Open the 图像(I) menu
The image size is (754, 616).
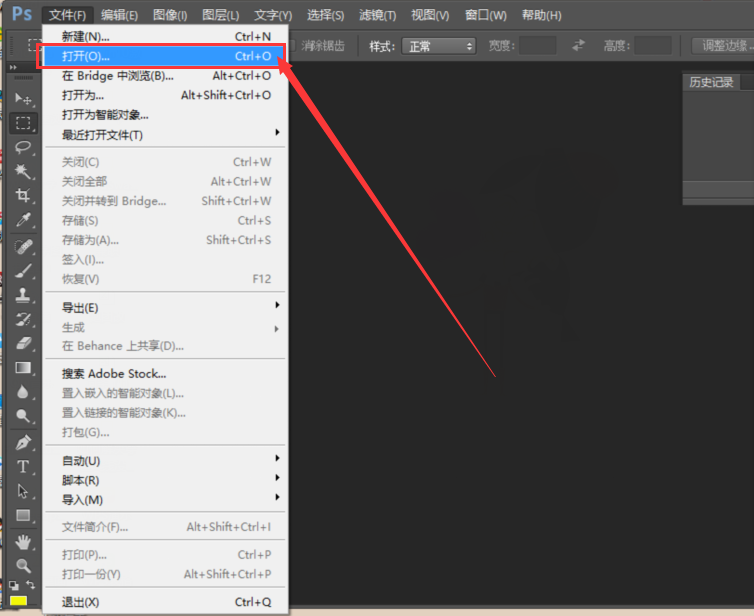(170, 15)
